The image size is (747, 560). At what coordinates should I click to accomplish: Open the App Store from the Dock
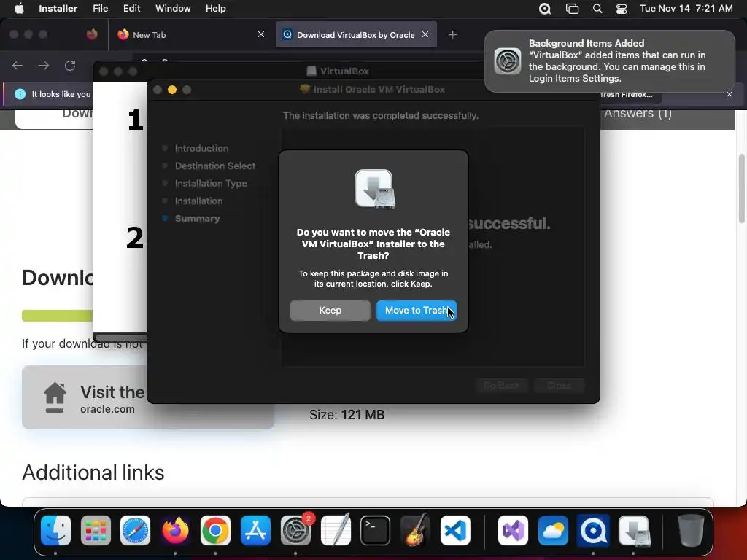255,530
